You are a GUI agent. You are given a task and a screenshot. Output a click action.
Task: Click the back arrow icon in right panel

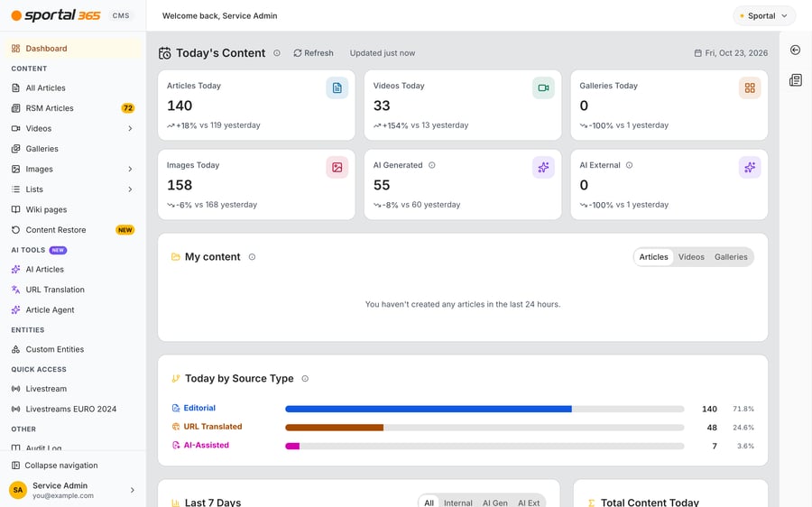click(796, 50)
